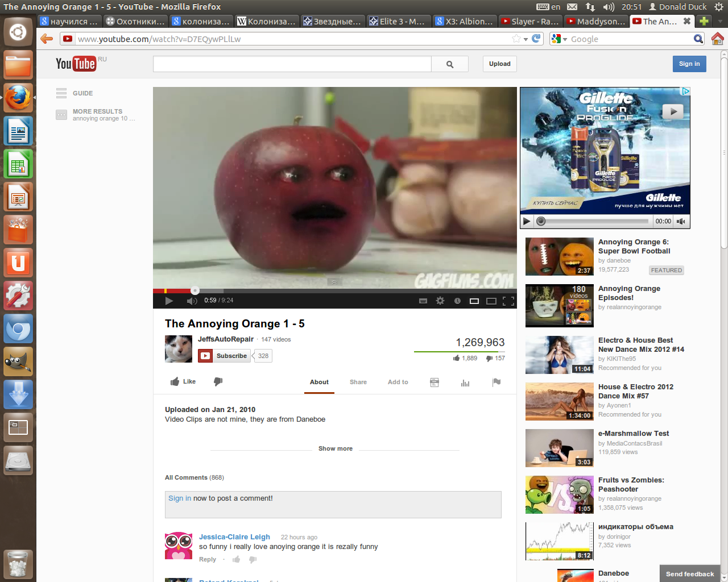The image size is (728, 582).
Task: Open the video statistics icon
Action: tap(465, 383)
